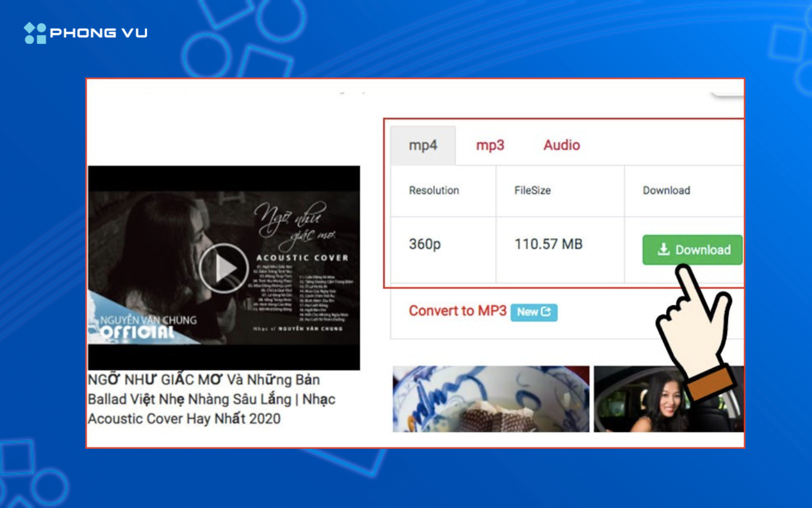Viewport: 812px width, 508px height.
Task: Open the woman in car suggestion thumbnail
Action: click(x=668, y=398)
